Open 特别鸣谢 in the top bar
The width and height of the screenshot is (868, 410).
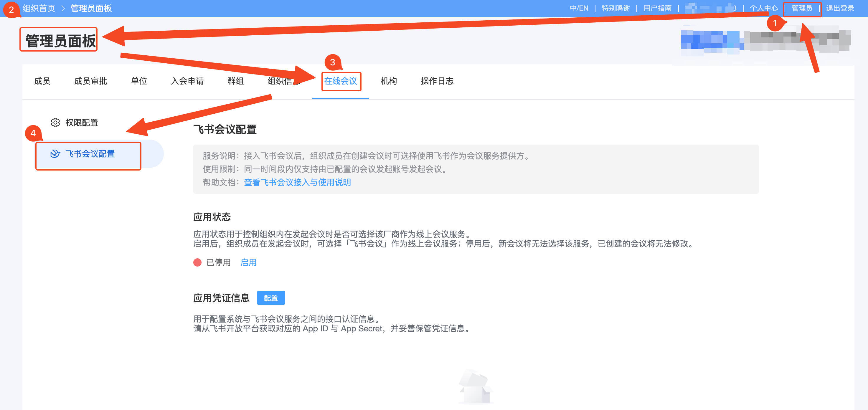tap(615, 8)
